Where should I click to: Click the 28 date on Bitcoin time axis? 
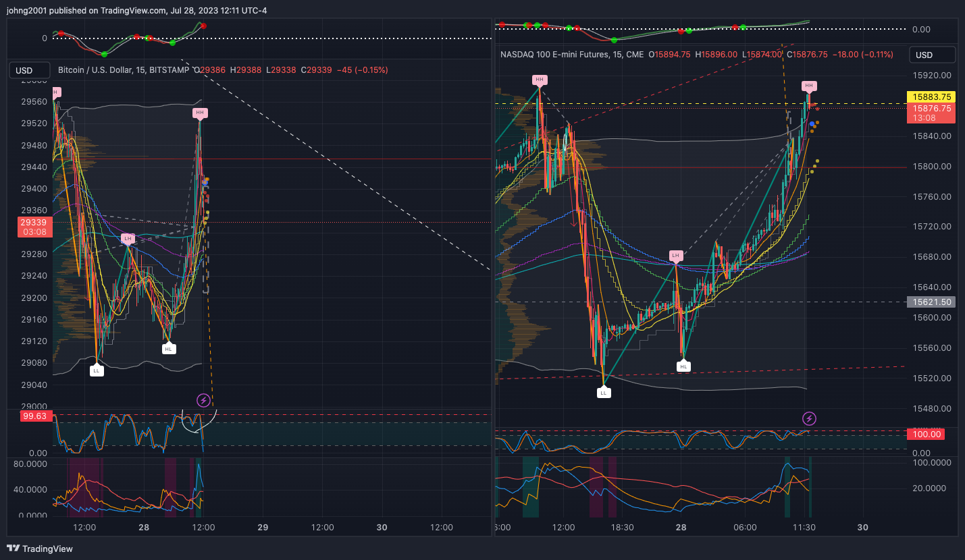144,527
